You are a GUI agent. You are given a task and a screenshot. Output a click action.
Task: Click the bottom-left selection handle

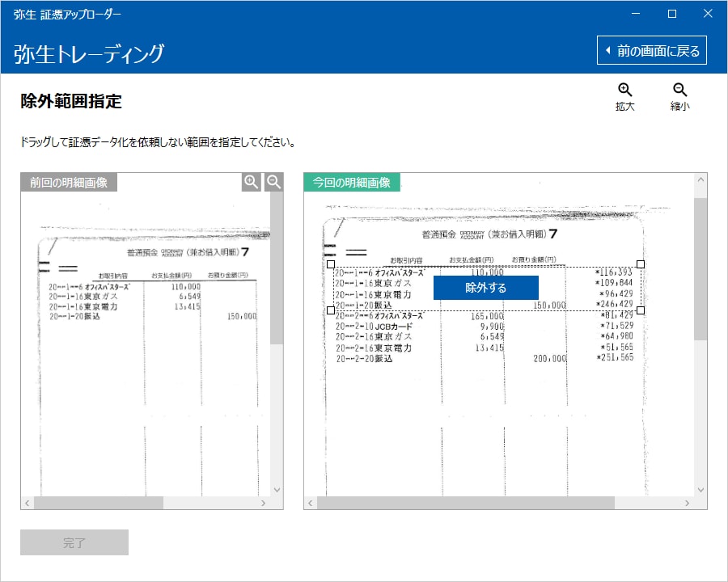point(330,310)
